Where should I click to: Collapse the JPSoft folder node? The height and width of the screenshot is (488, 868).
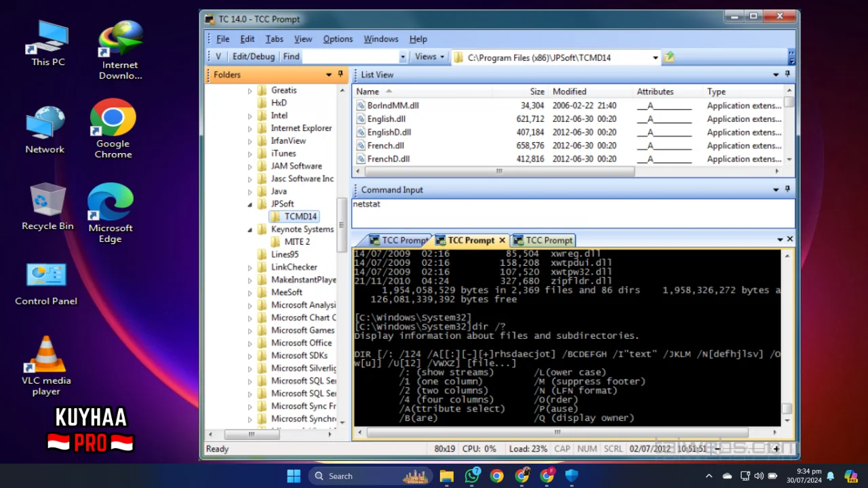coord(250,204)
